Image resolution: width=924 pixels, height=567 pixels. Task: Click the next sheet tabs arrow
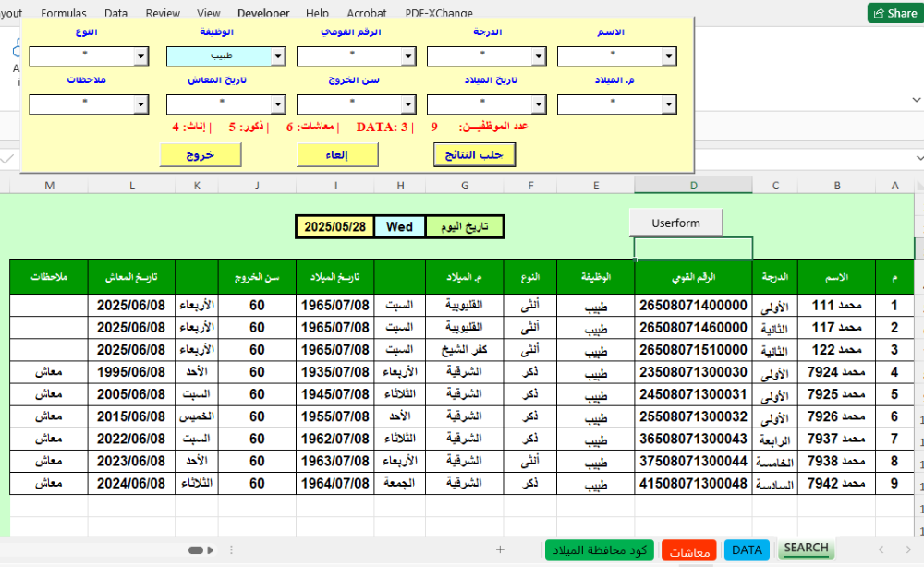pyautogui.click(x=908, y=549)
